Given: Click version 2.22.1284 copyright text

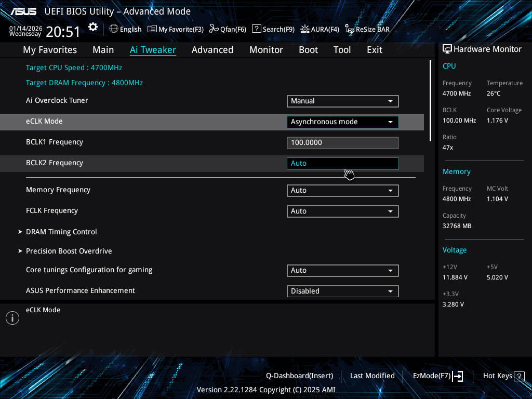Looking at the screenshot, I should (x=266, y=390).
